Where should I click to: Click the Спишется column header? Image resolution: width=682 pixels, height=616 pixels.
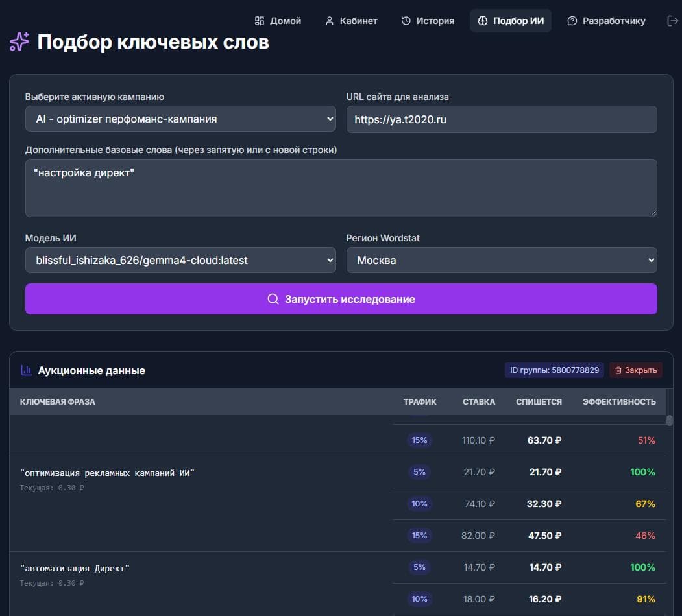tap(539, 401)
